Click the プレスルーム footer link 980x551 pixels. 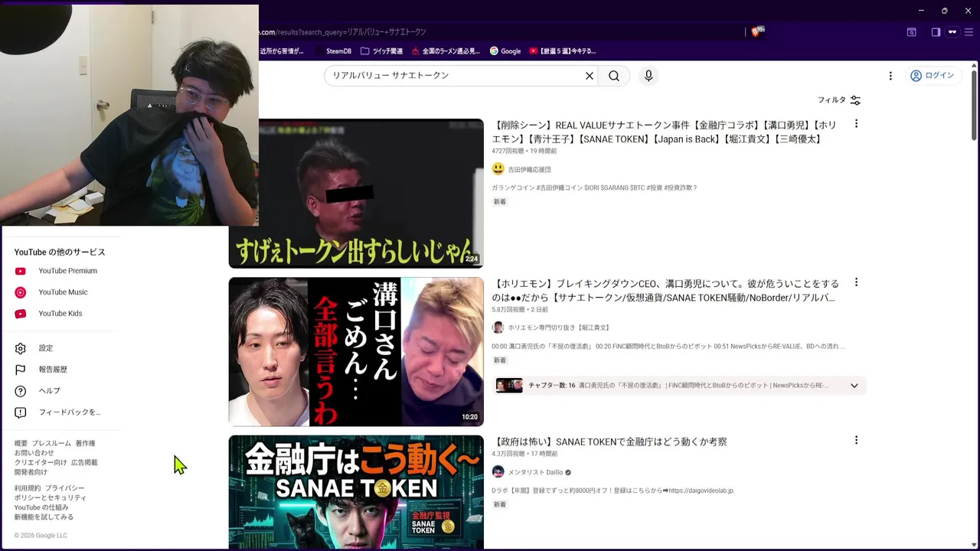pos(51,444)
